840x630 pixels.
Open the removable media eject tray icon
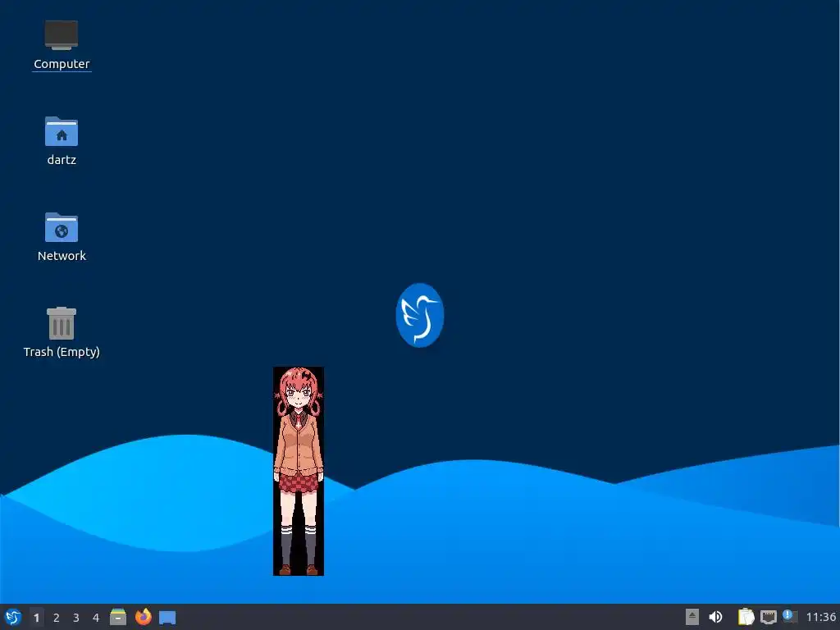692,617
